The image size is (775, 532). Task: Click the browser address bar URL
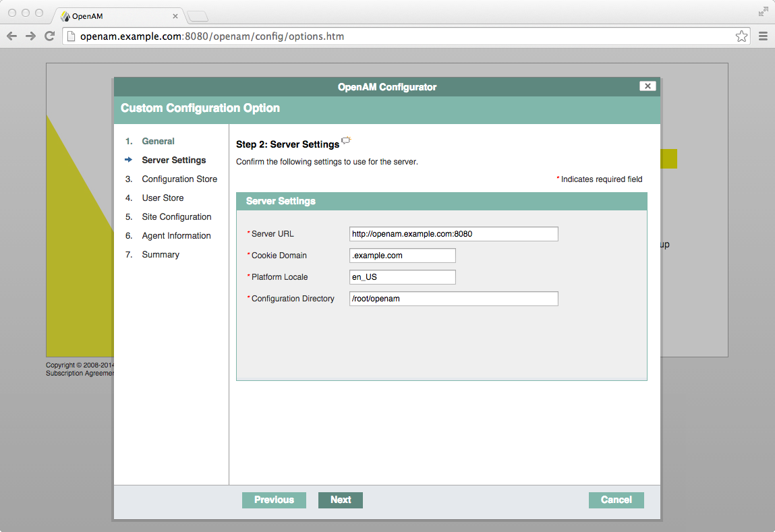coord(212,36)
